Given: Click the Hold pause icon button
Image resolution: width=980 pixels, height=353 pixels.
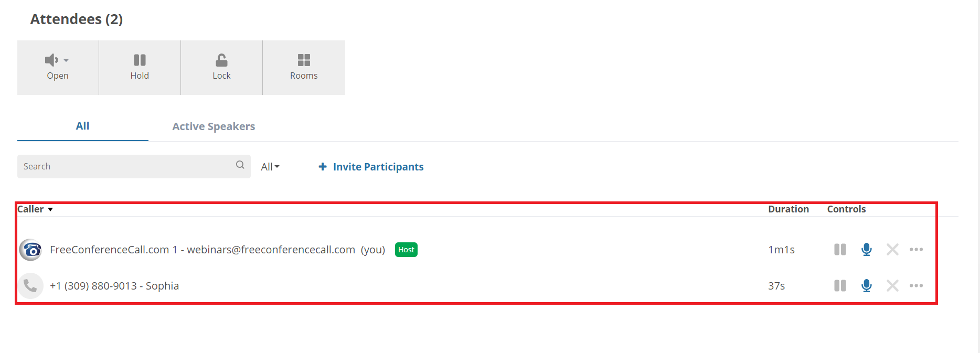Looking at the screenshot, I should [x=140, y=67].
